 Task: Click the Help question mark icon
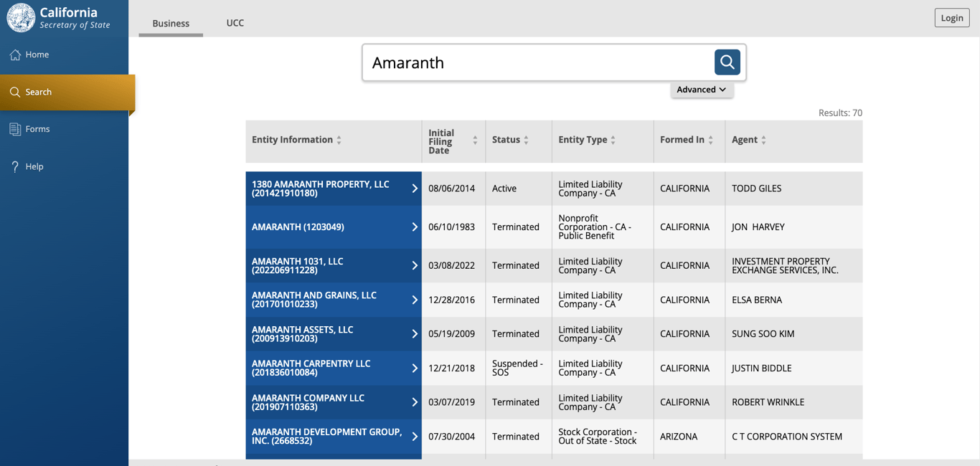point(14,166)
